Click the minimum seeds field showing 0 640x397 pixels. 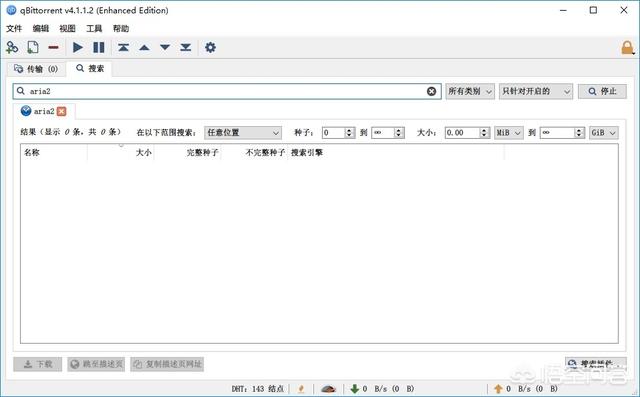[333, 133]
